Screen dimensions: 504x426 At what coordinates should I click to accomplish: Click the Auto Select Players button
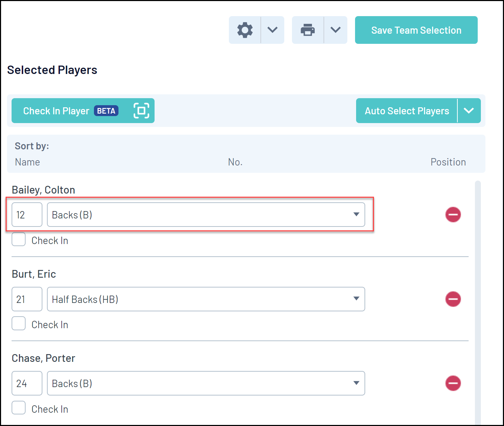coord(407,111)
